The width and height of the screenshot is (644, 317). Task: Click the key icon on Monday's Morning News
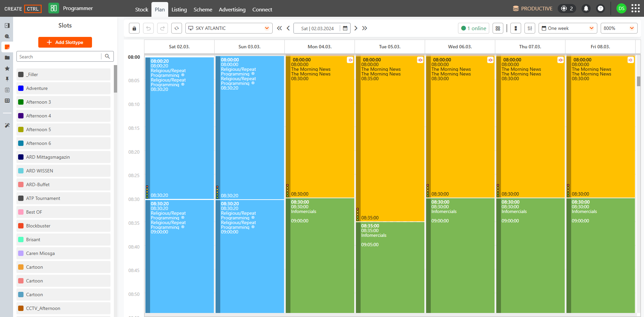(x=350, y=60)
